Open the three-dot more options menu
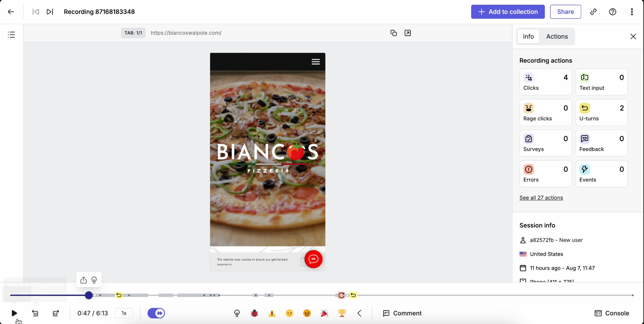 [x=632, y=12]
